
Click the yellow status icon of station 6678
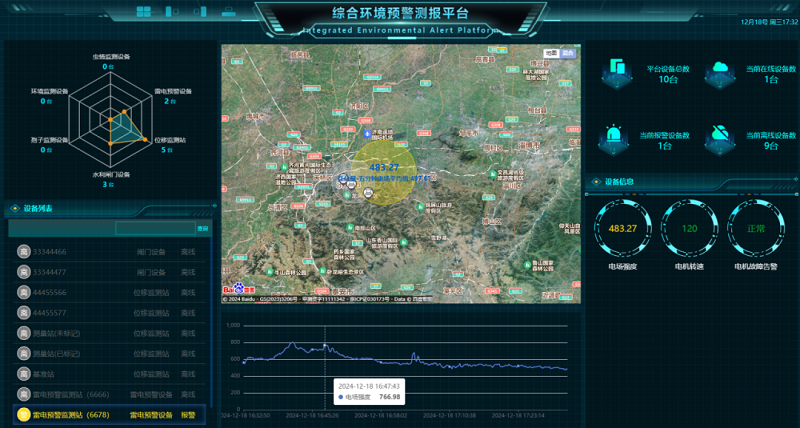23,414
